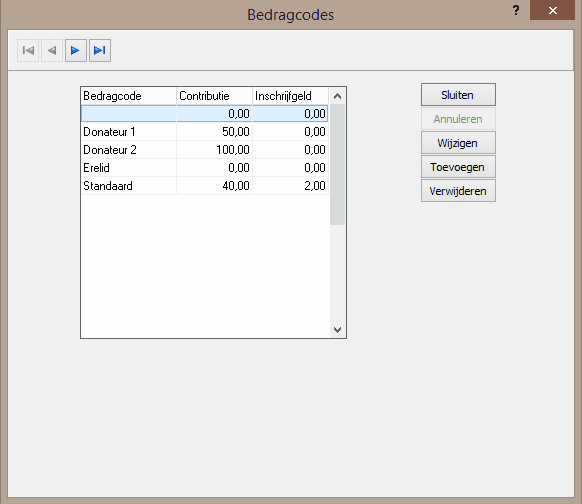Click the table's scroll down arrow
The image size is (582, 504).
337,330
